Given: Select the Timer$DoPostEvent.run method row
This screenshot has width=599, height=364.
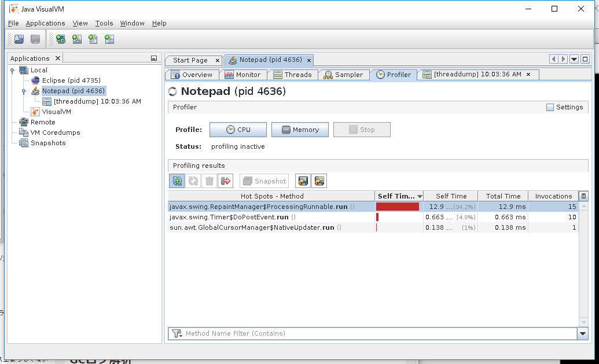Looking at the screenshot, I should tap(373, 217).
